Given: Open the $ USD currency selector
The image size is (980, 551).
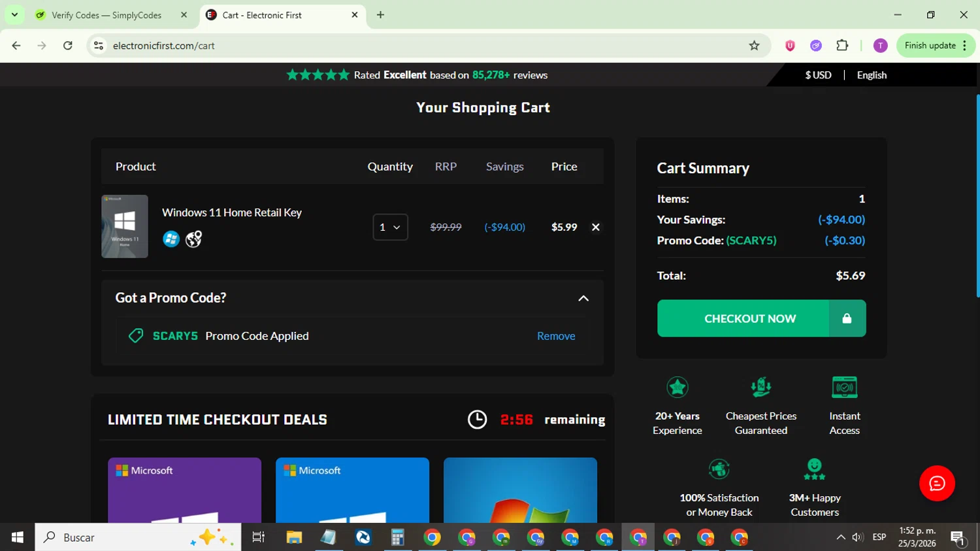Looking at the screenshot, I should tap(818, 75).
